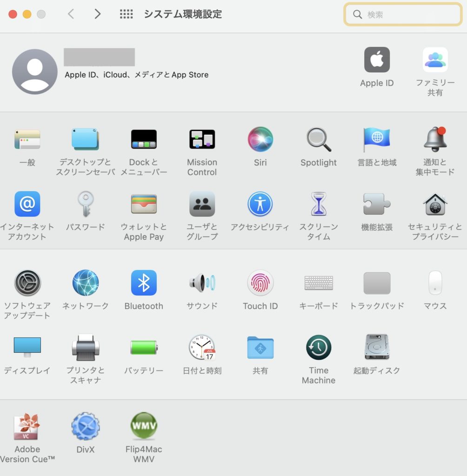The height and width of the screenshot is (476, 467).
Task: Open the Touch ID pane
Action: [x=260, y=283]
